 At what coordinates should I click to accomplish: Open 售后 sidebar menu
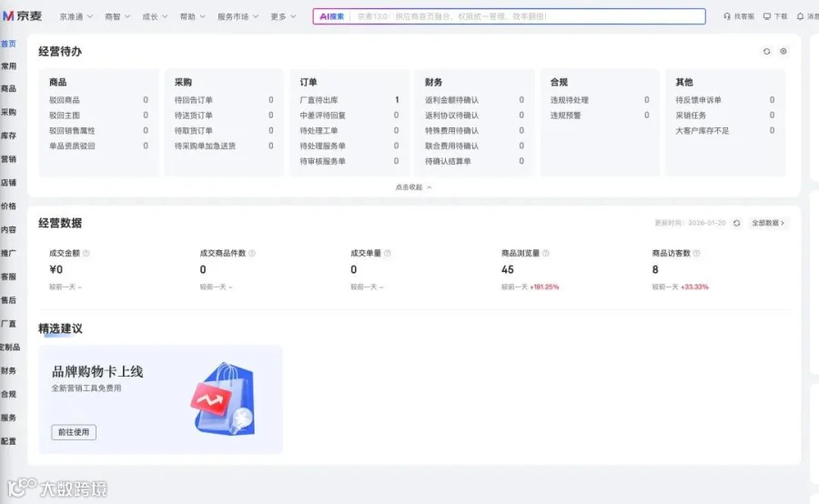click(x=8, y=300)
